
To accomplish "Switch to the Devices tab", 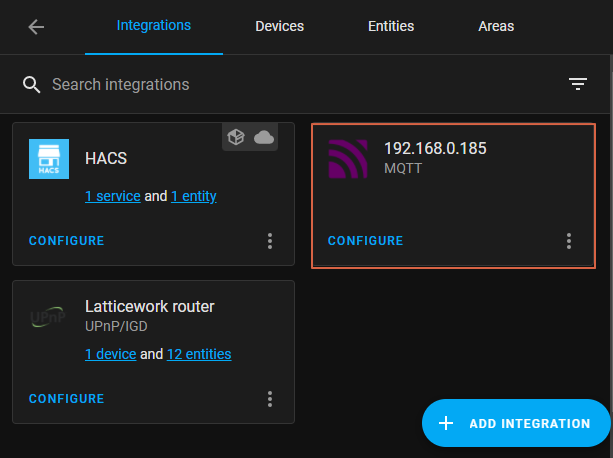I will pyautogui.click(x=279, y=26).
